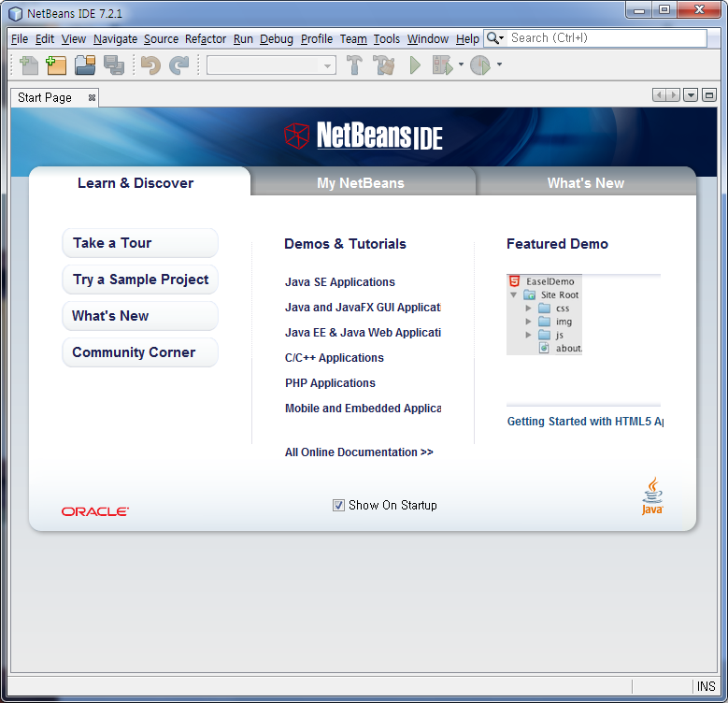The height and width of the screenshot is (703, 728).
Task: Open All Online Documentation link
Action: pos(359,452)
